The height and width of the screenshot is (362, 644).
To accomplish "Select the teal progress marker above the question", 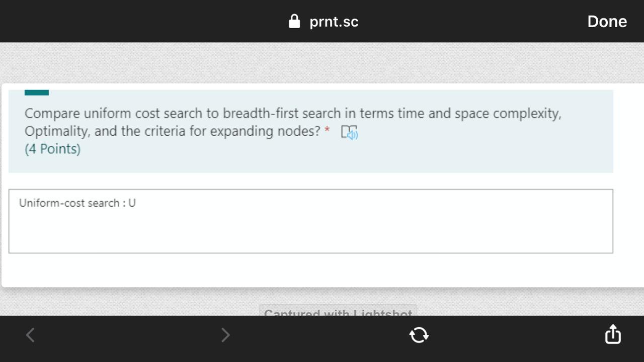I will [x=37, y=92].
